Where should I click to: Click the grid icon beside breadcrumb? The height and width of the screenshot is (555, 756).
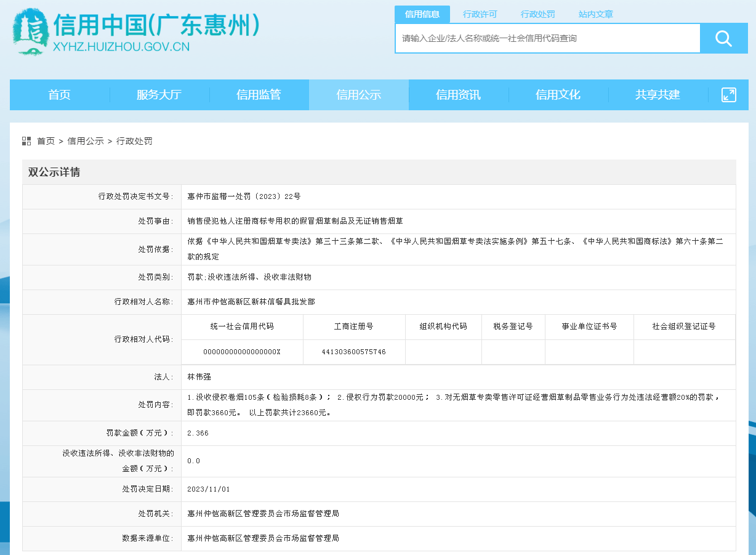[26, 141]
